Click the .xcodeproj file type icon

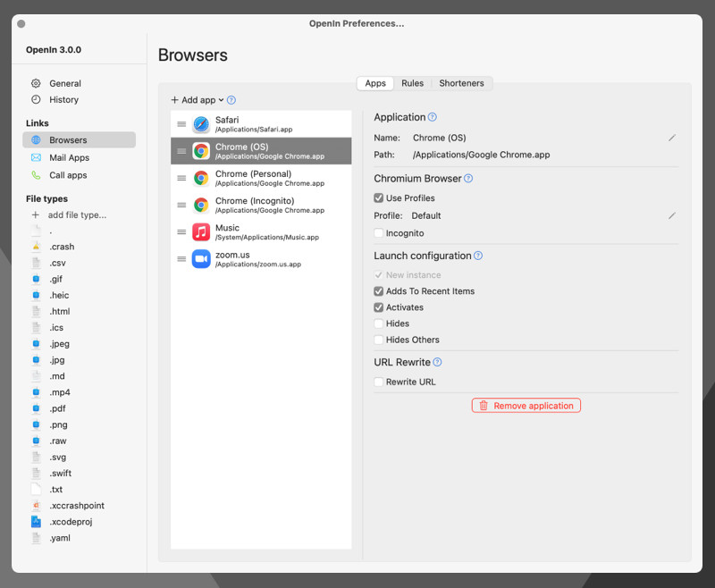[x=36, y=522]
